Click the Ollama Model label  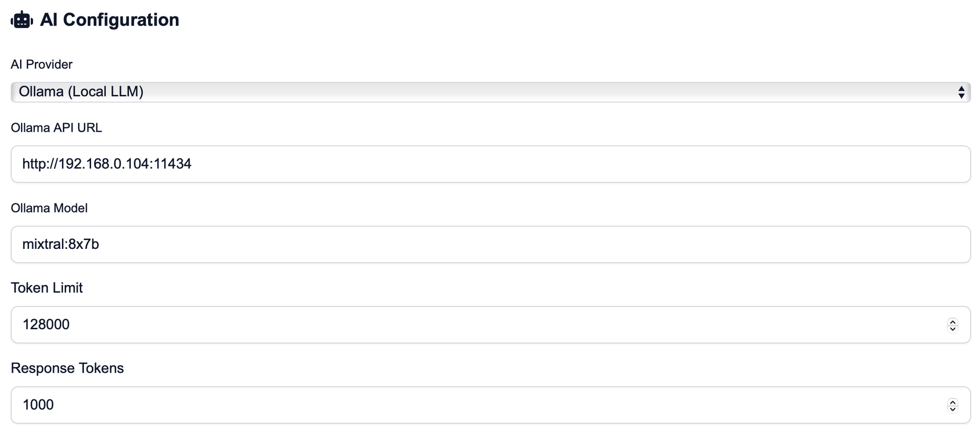coord(49,208)
